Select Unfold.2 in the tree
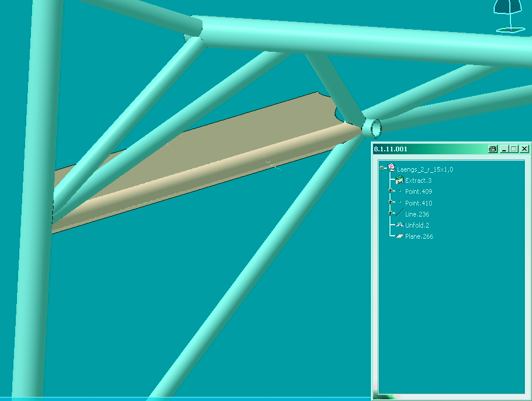 click(417, 225)
